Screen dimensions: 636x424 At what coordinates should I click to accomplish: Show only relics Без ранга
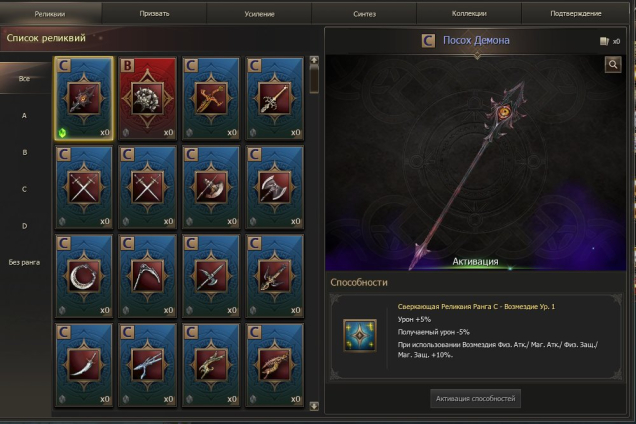point(24,263)
